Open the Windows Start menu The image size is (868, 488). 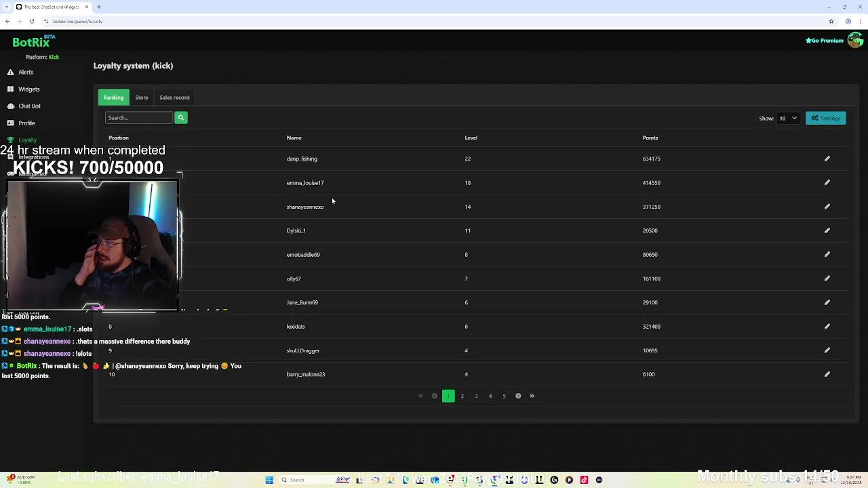[x=269, y=480]
